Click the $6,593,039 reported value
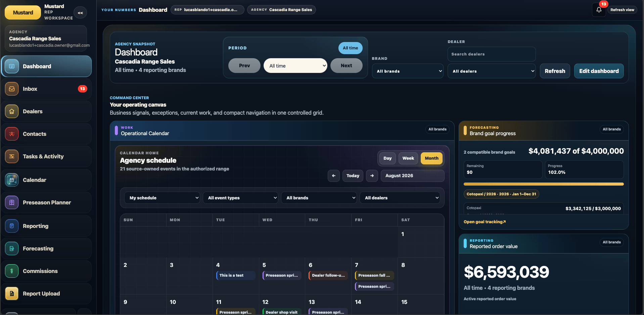This screenshot has height=315, width=644. pos(506,272)
